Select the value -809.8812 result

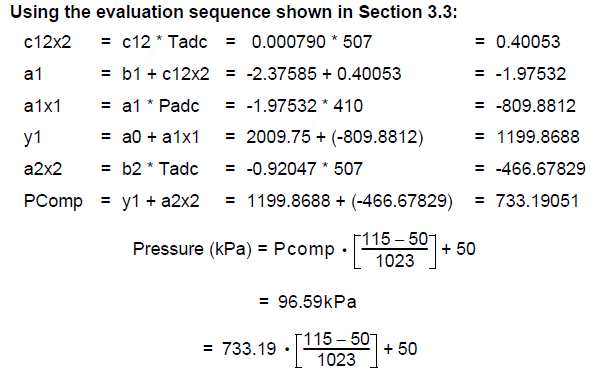pyautogui.click(x=536, y=106)
